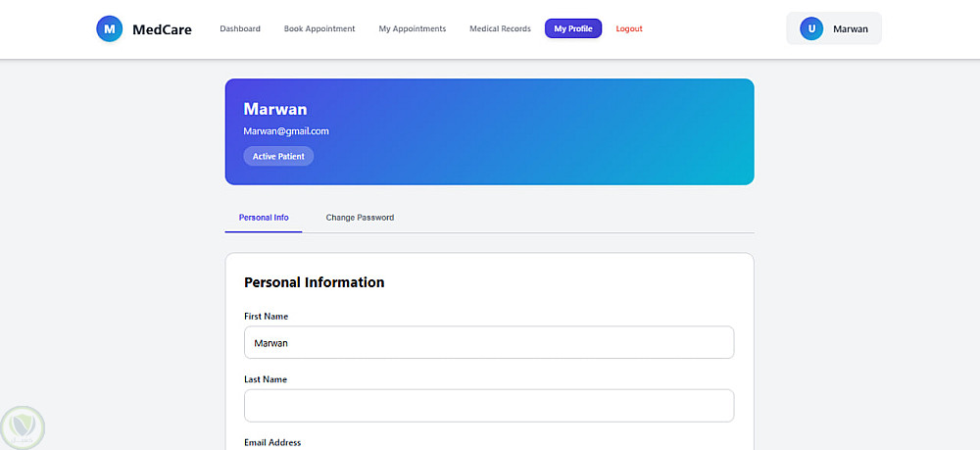Click the MedCare logo icon
This screenshot has height=450, width=980.
coord(110,28)
